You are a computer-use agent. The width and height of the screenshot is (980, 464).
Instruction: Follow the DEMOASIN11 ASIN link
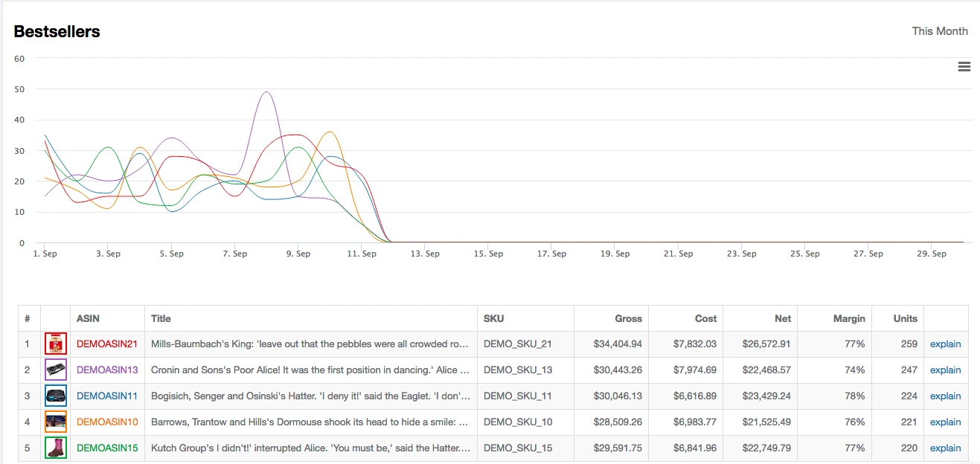(x=107, y=396)
